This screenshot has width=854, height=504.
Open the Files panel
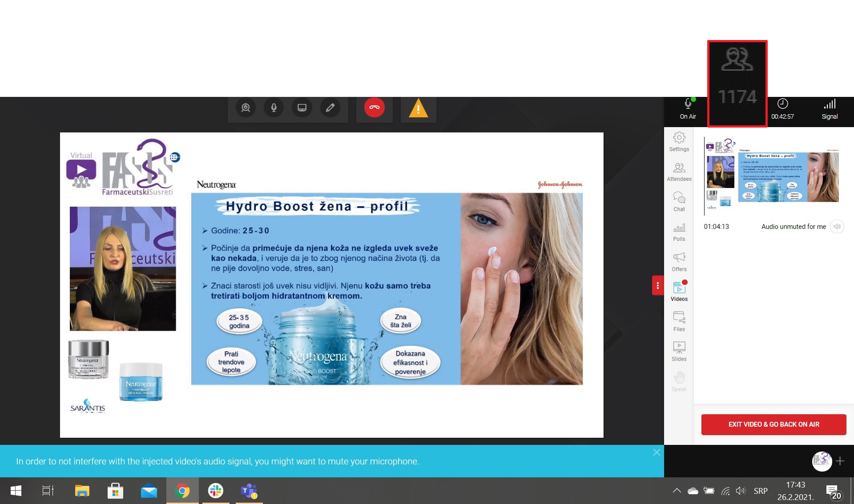point(679,322)
